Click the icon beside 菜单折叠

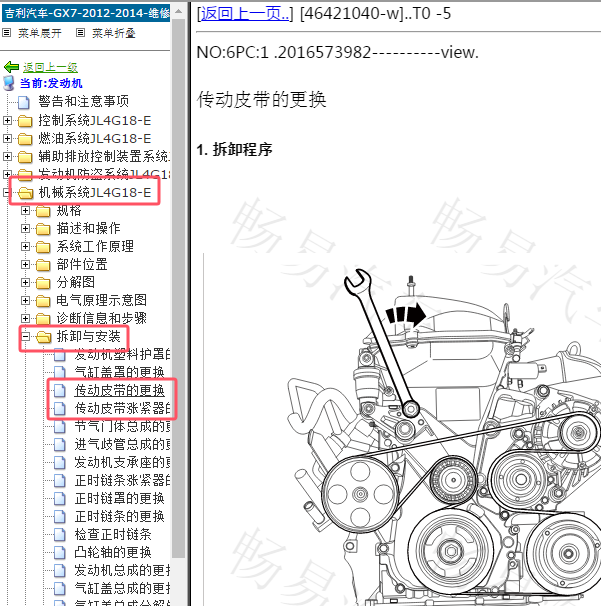[x=80, y=33]
